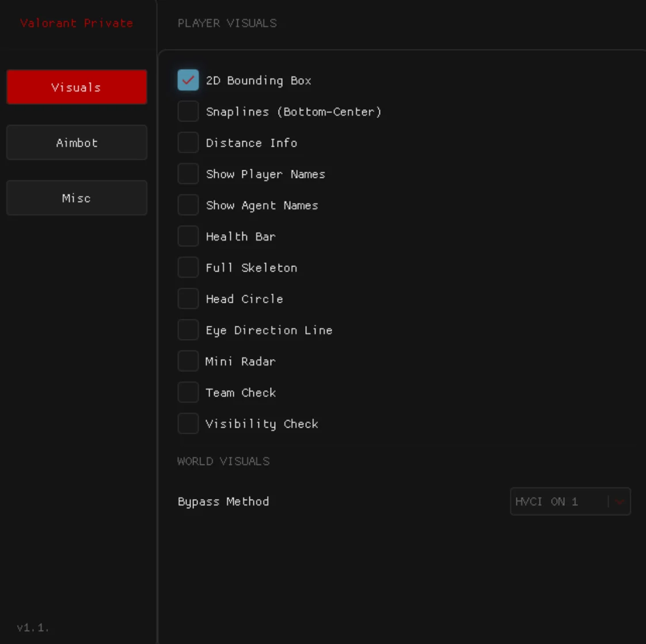Toggle the Full Skeleton option
The width and height of the screenshot is (646, 644).
[188, 268]
